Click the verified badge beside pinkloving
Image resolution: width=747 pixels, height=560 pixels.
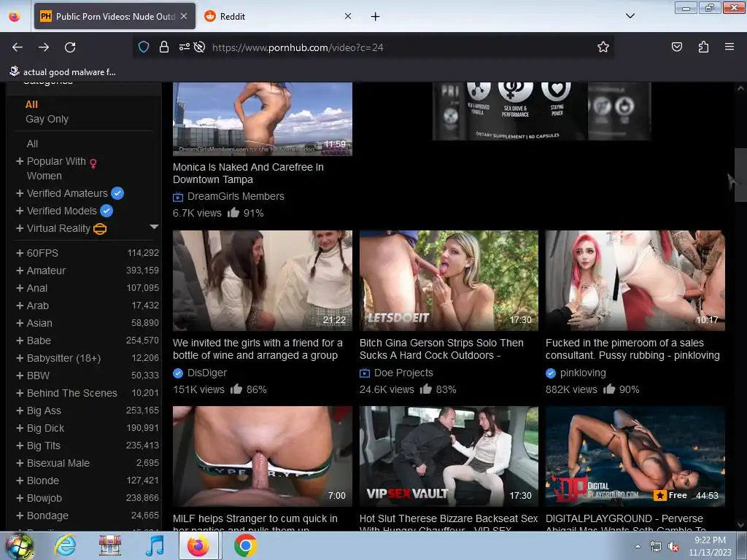pos(551,373)
